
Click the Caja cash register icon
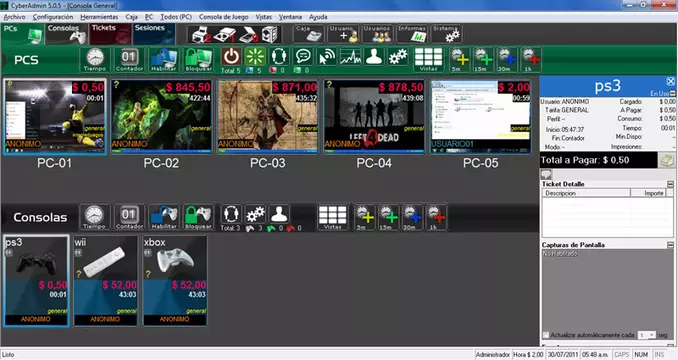click(309, 34)
